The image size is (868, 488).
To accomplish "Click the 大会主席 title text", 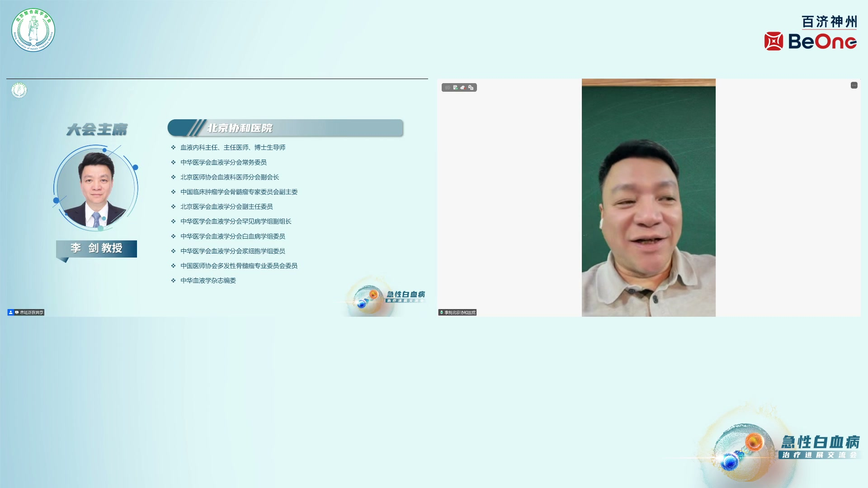I will point(97,130).
